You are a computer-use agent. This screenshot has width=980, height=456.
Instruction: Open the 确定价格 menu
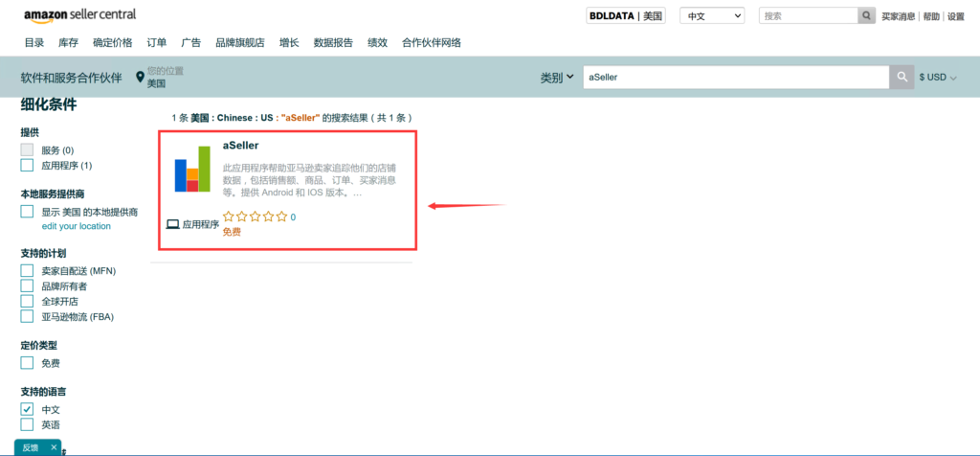tap(113, 42)
